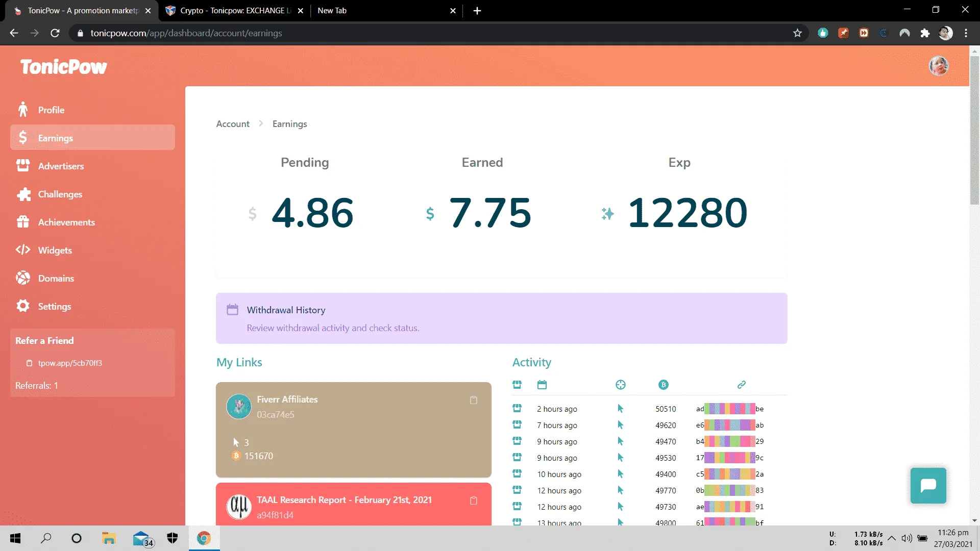Click the address bar URL

coord(186,33)
